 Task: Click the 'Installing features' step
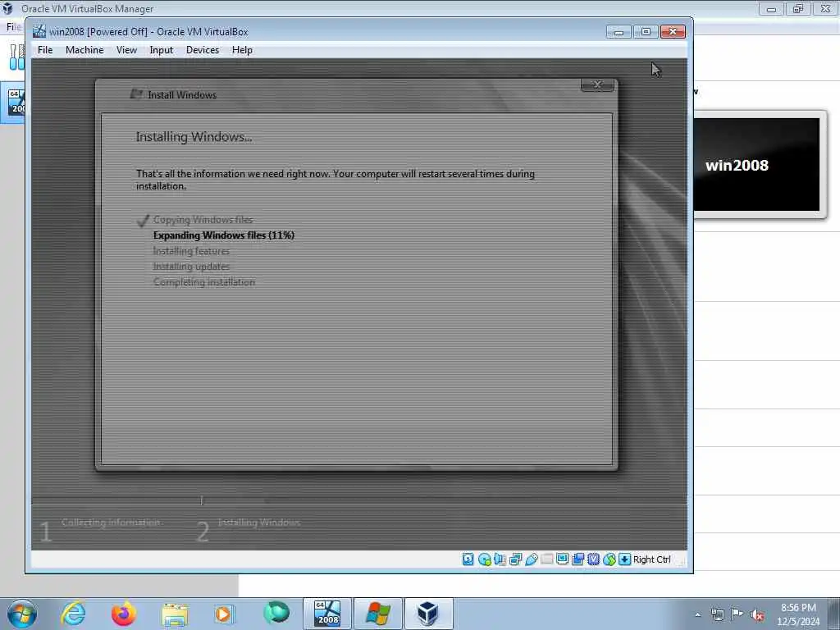pos(191,251)
